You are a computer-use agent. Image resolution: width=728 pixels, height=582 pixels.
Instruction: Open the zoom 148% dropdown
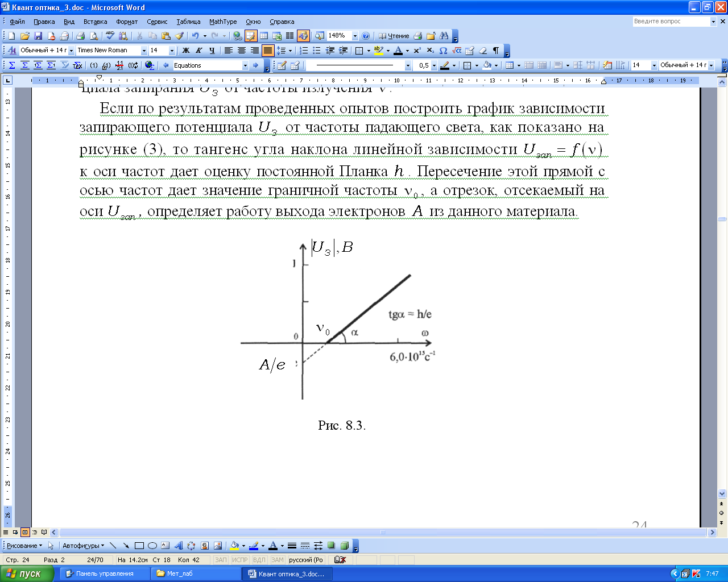355,36
